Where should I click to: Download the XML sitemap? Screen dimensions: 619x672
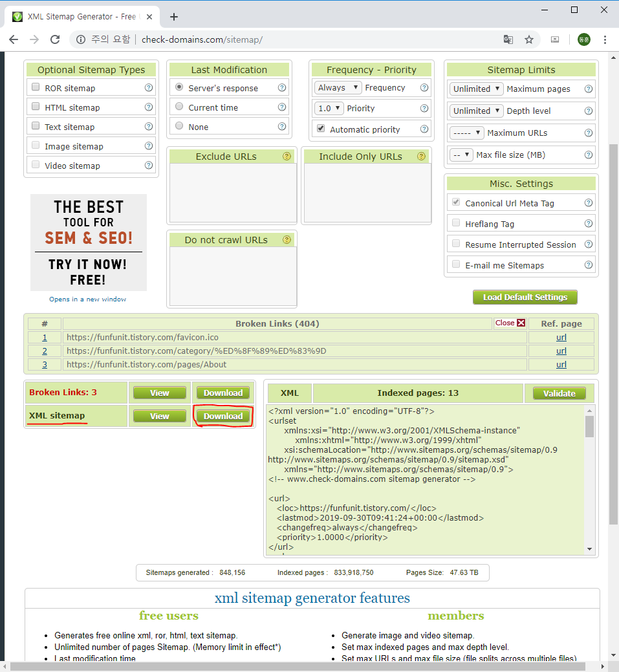click(223, 416)
